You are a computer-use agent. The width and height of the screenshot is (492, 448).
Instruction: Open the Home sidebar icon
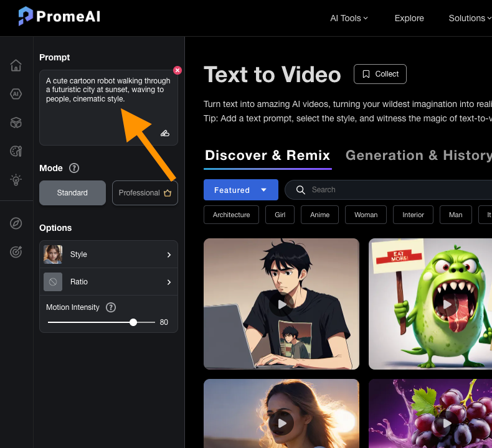[16, 65]
